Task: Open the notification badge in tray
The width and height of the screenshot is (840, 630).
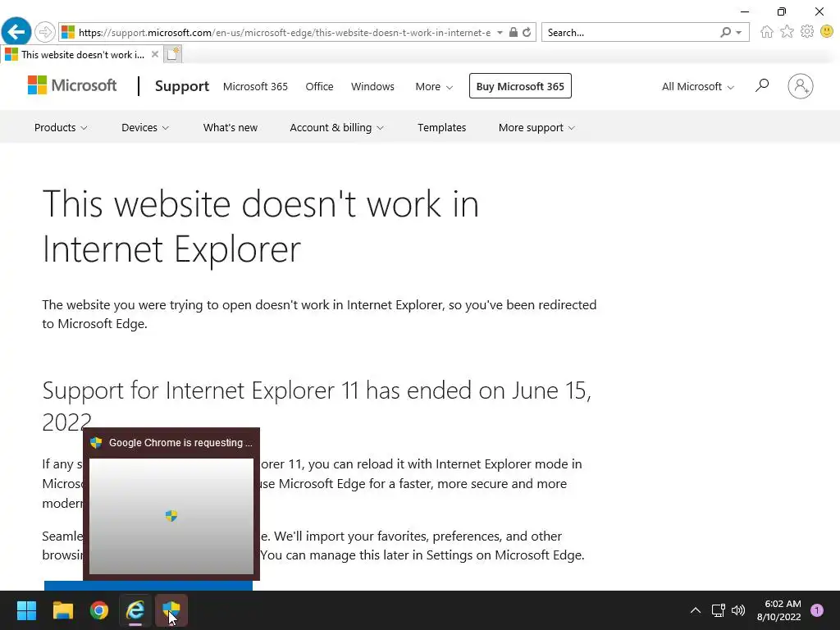Action: tap(817, 610)
